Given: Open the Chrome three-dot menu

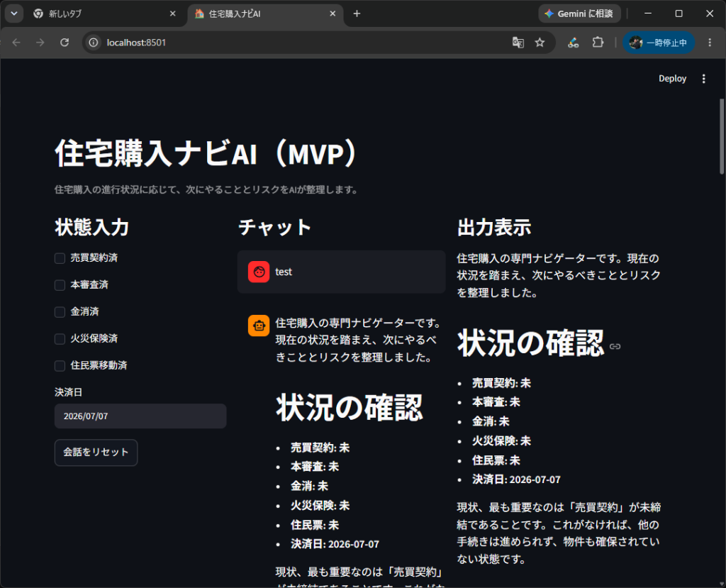Looking at the screenshot, I should 710,43.
